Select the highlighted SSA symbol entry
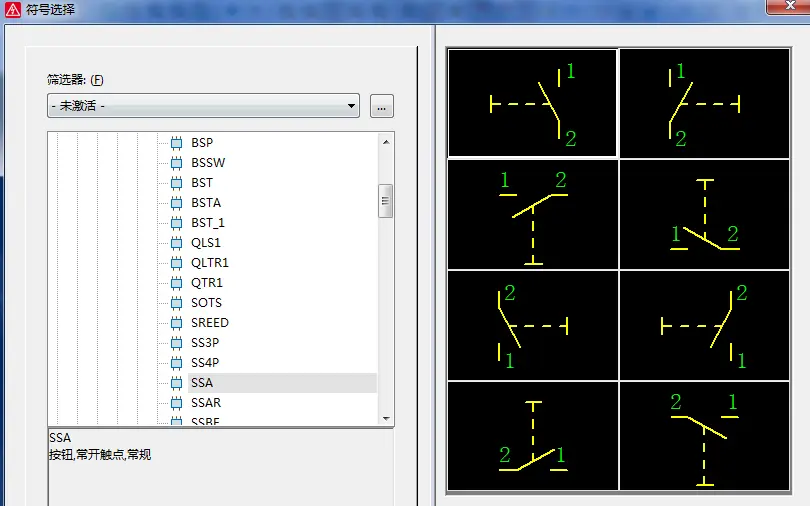Image resolution: width=810 pixels, height=506 pixels. pos(282,383)
